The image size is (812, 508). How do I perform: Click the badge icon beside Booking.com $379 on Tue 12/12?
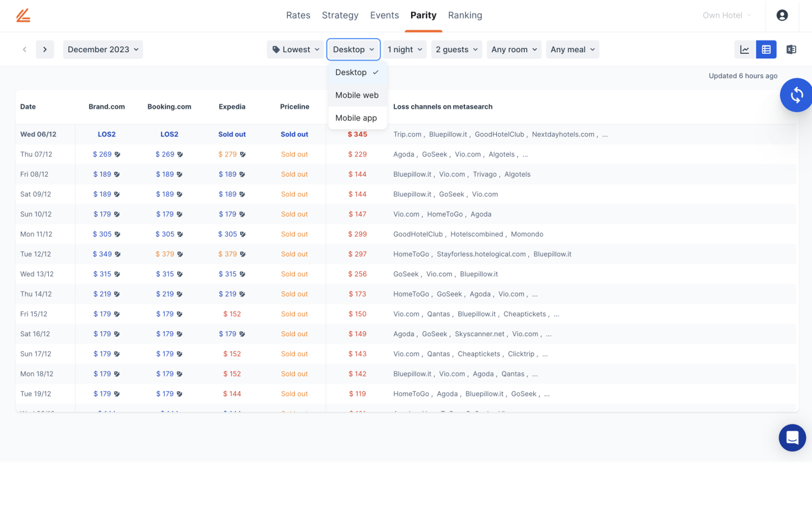[x=180, y=254]
